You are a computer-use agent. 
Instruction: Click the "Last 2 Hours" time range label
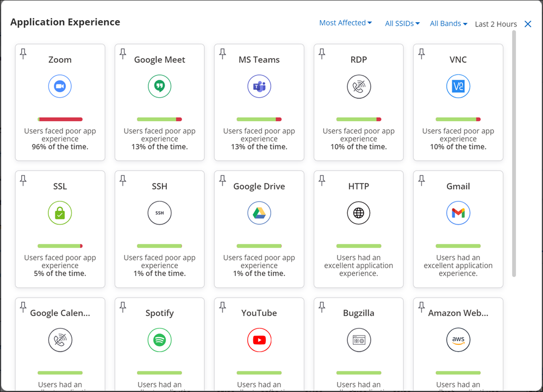click(x=496, y=24)
